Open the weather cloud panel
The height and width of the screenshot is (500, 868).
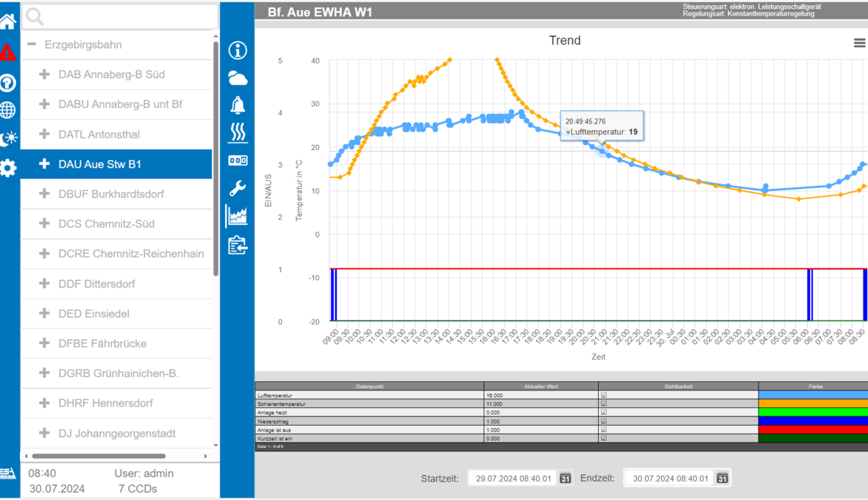pyautogui.click(x=238, y=78)
